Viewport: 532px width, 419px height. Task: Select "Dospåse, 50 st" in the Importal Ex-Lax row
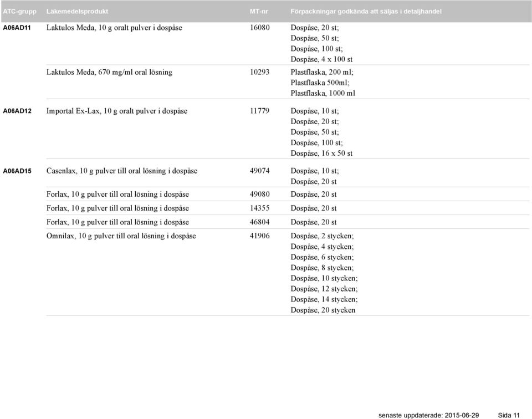[315, 132]
